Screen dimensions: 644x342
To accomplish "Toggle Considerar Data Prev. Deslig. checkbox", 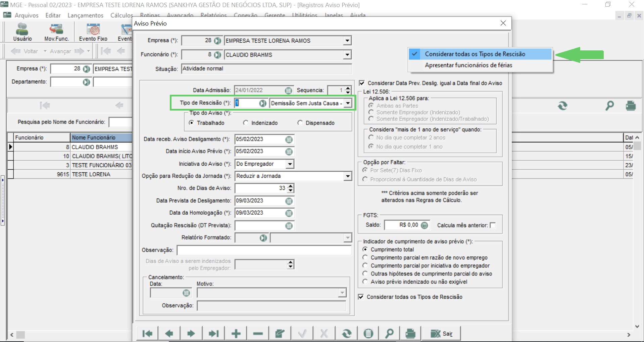I will (x=362, y=83).
